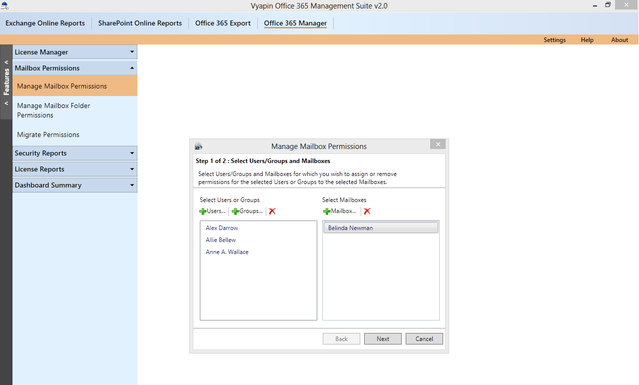Select Allie Bellew in users list
639x385 pixels.
(221, 240)
